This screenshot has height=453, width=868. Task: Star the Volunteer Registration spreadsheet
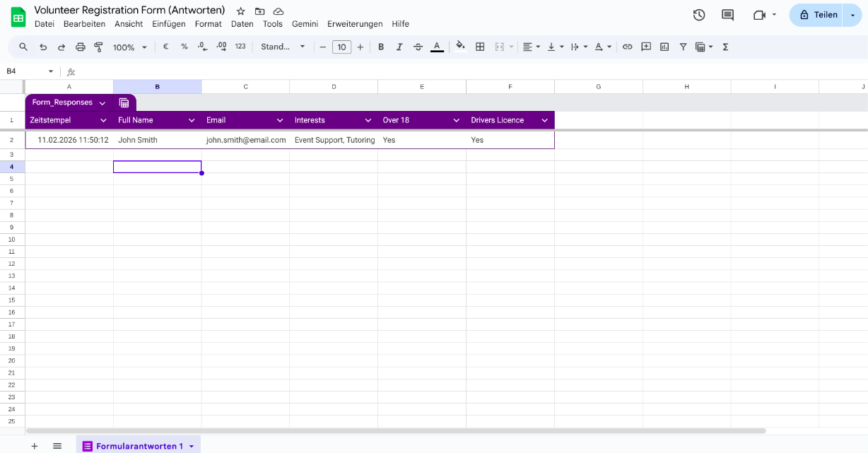pos(240,11)
